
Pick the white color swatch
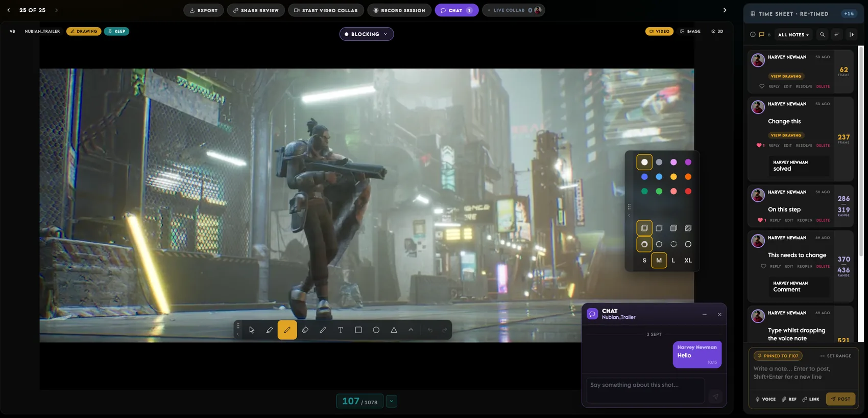[x=644, y=162]
